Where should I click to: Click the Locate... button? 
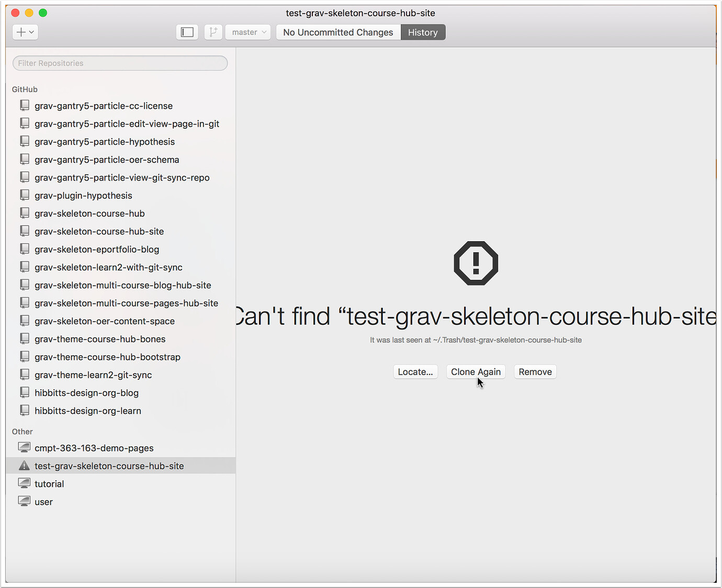pos(415,371)
